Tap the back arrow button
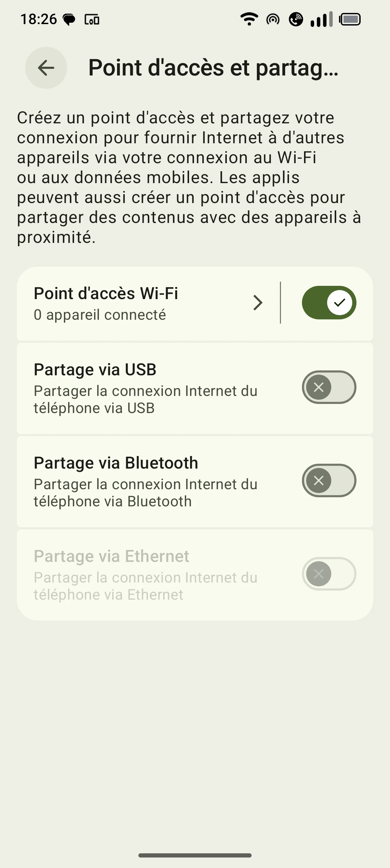The image size is (390, 868). pos(46,68)
